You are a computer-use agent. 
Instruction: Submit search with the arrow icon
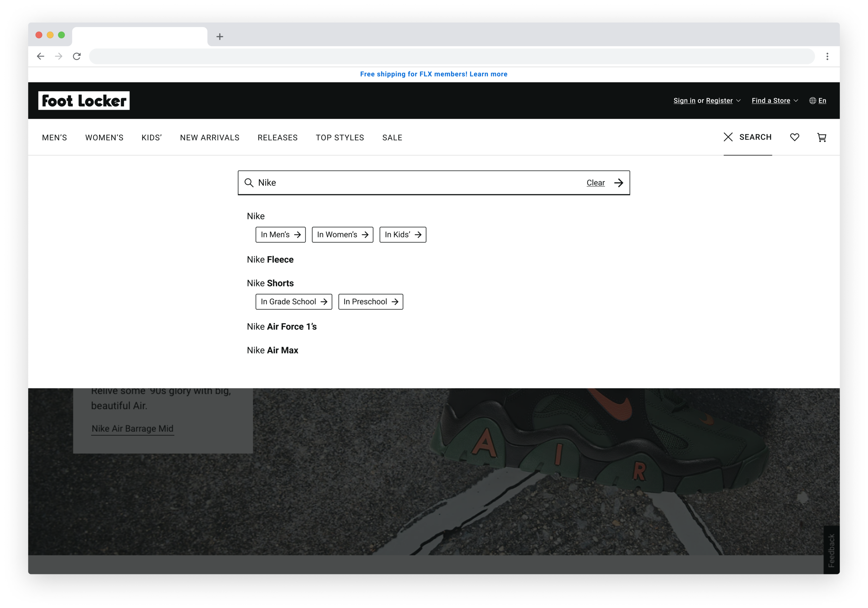coord(618,183)
